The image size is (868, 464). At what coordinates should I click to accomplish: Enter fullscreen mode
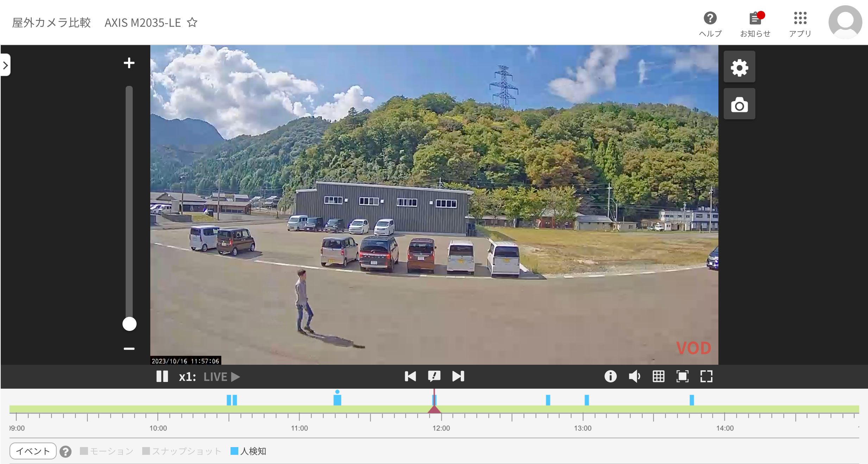coord(706,376)
